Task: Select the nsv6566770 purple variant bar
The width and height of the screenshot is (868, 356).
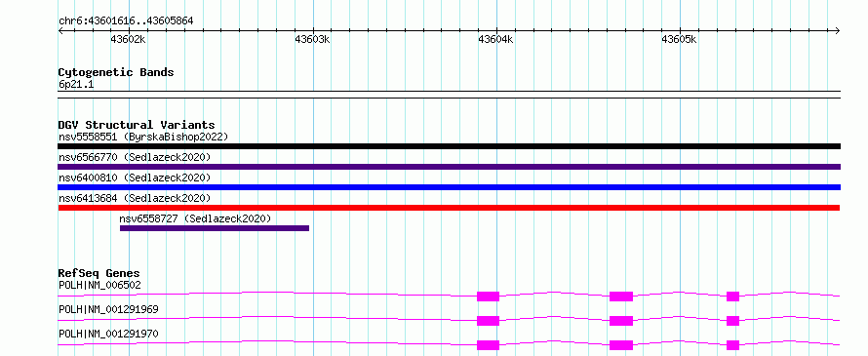Action: [449, 167]
